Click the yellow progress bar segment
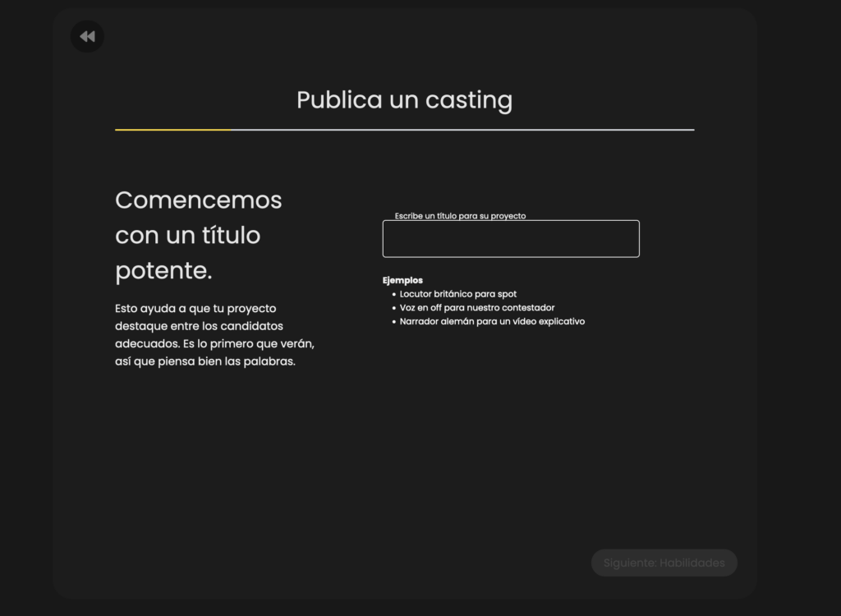The image size is (841, 616). [x=173, y=129]
